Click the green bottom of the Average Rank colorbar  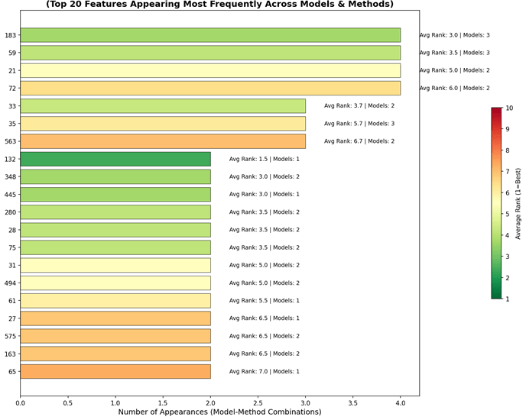point(496,295)
